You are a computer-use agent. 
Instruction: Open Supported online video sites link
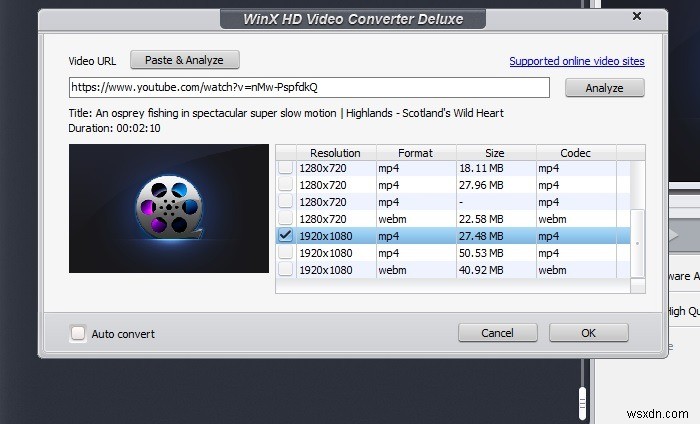coord(577,61)
